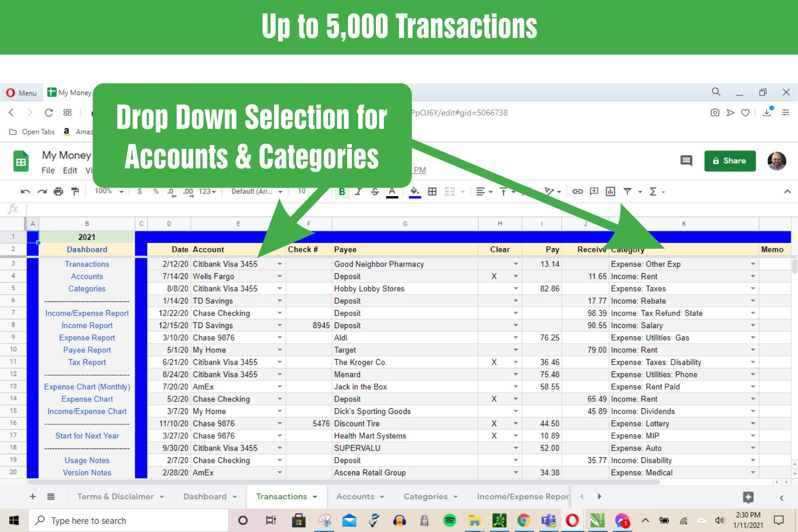Open the font dropdown showing Default (Ari...)
The image size is (798, 532).
click(x=255, y=191)
